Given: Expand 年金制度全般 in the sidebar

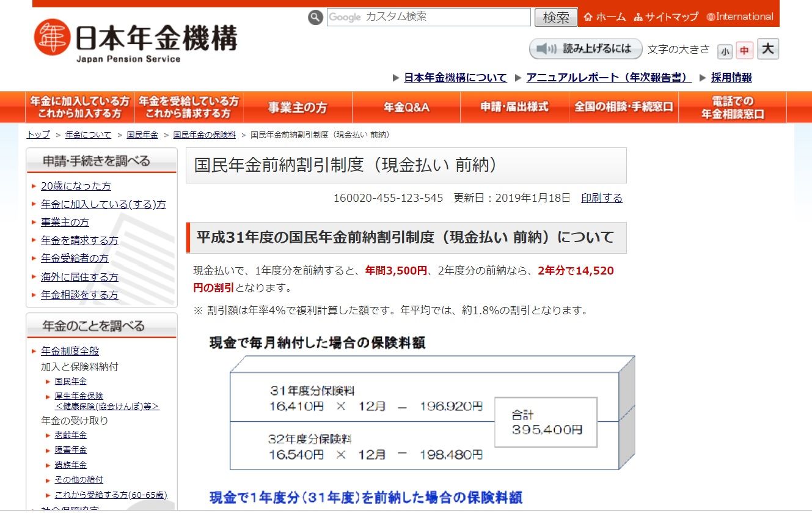Looking at the screenshot, I should (70, 351).
